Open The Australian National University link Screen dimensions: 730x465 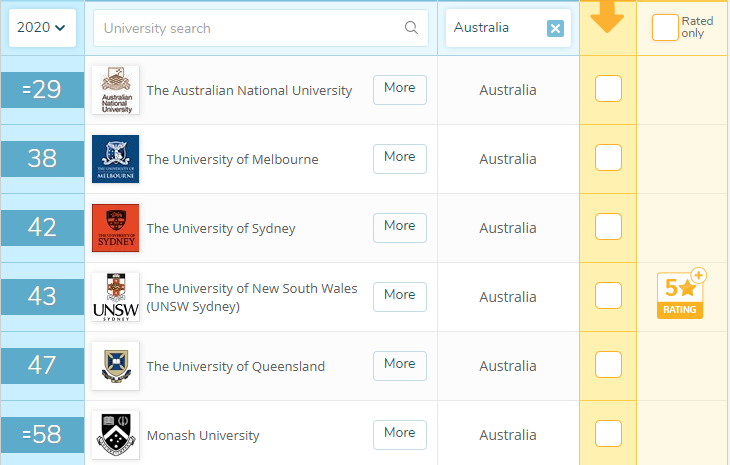(x=249, y=90)
